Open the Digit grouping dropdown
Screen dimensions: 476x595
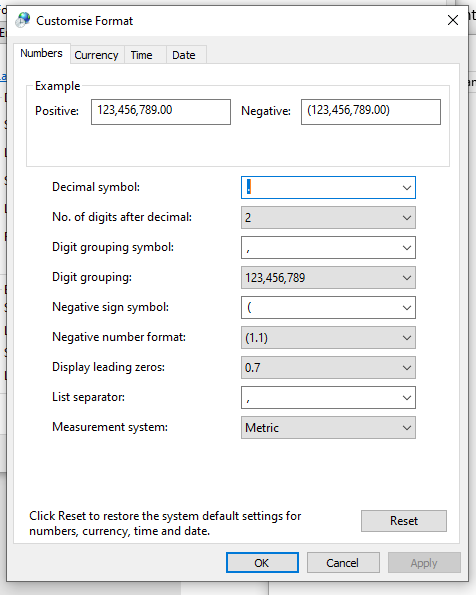(328, 278)
